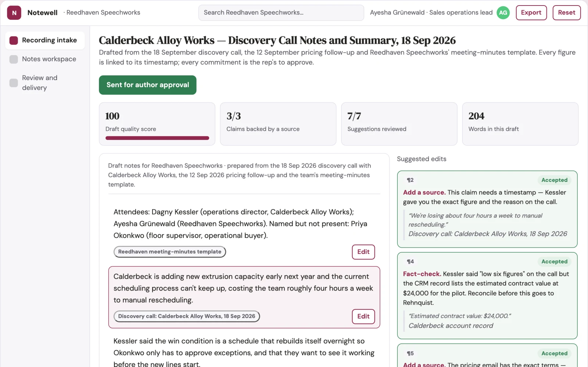Click the Draft quality score progress bar
This screenshot has height=367, width=588.
coord(157,138)
